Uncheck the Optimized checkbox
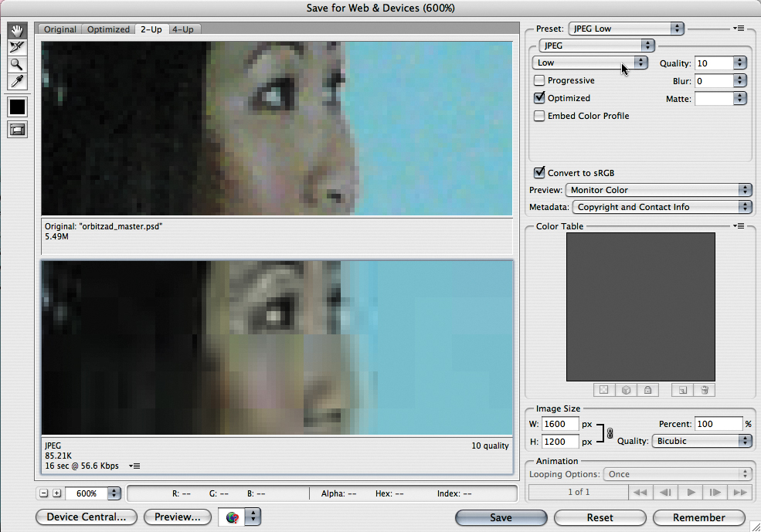Image resolution: width=761 pixels, height=532 pixels. [539, 98]
